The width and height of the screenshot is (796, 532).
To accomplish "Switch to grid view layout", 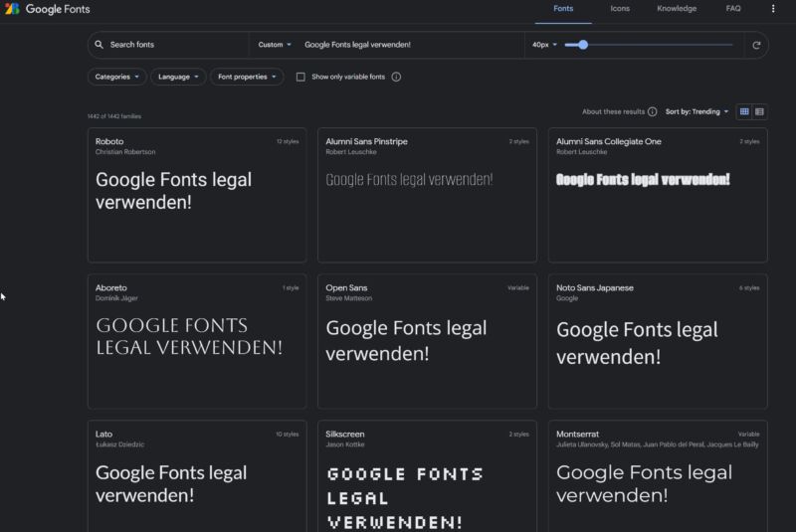I will (744, 111).
